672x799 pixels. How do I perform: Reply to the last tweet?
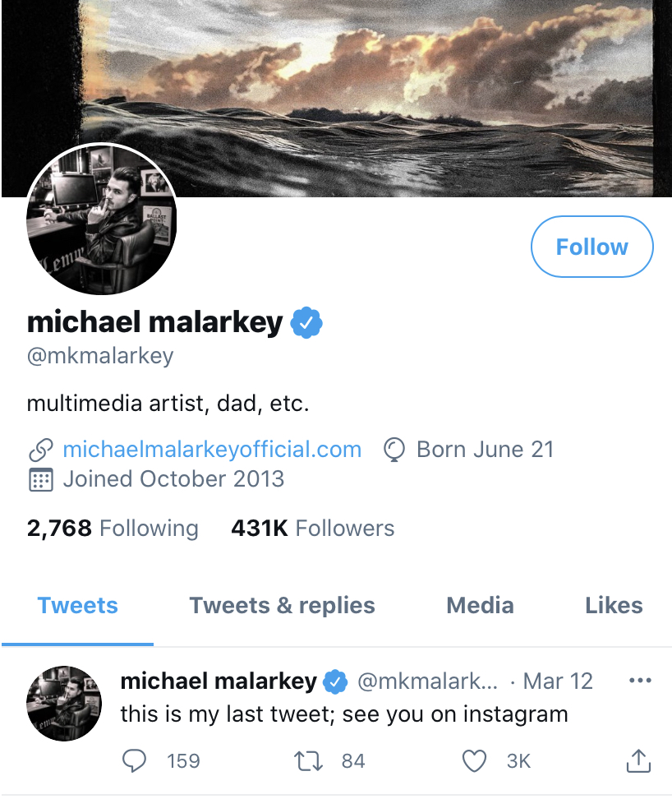tap(134, 761)
